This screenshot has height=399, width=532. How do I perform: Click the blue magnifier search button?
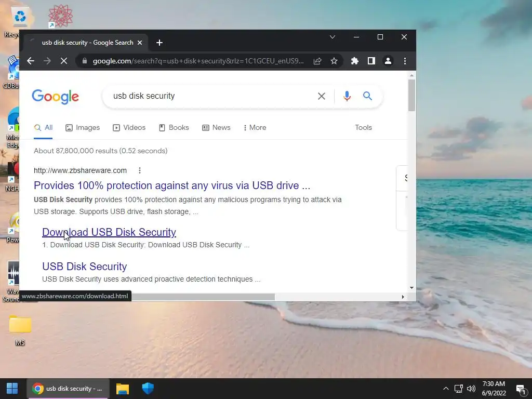point(367,96)
